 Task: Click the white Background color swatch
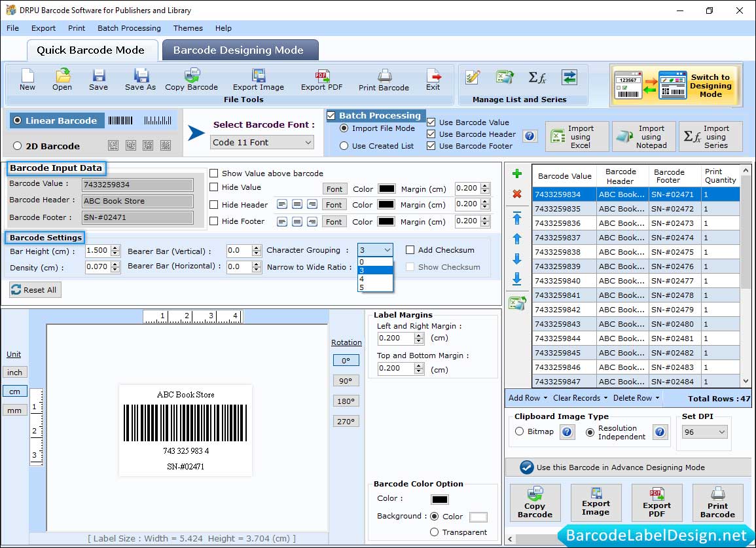click(x=478, y=517)
